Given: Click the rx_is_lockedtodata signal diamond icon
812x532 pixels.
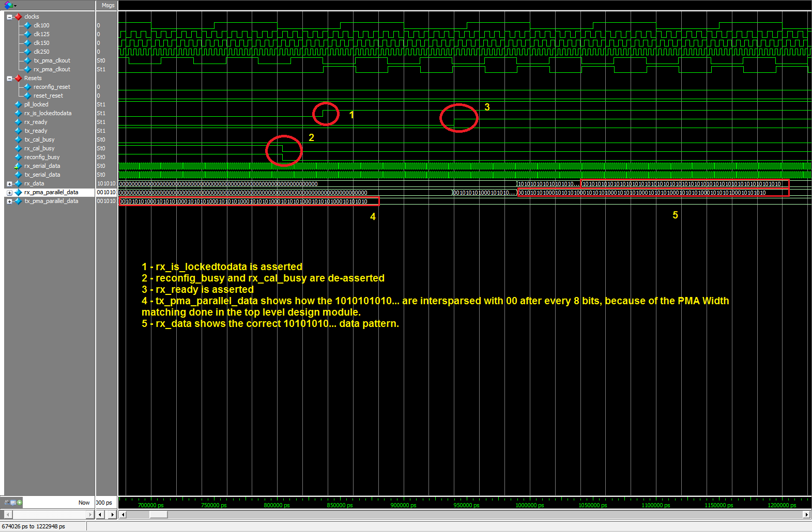Looking at the screenshot, I should pos(19,113).
